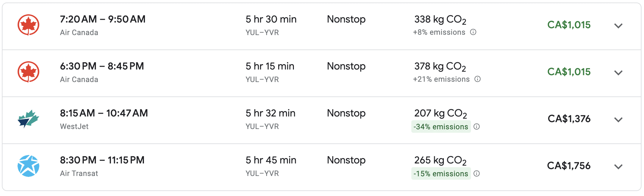Select the CA$1,756 Air Transat fare
The width and height of the screenshot is (644, 196).
[x=569, y=166]
